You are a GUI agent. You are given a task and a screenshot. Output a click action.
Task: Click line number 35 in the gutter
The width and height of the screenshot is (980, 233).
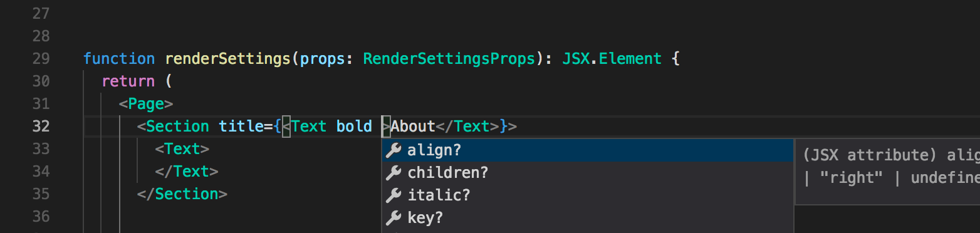tap(41, 194)
